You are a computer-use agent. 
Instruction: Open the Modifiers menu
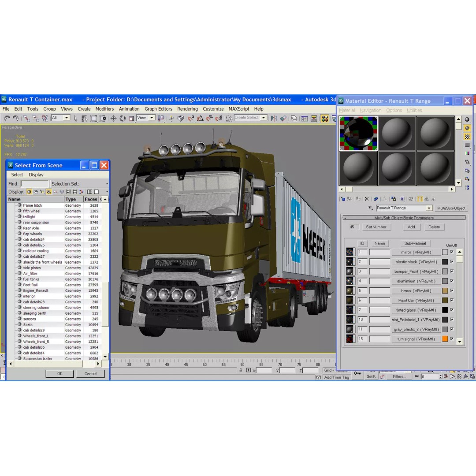click(104, 109)
